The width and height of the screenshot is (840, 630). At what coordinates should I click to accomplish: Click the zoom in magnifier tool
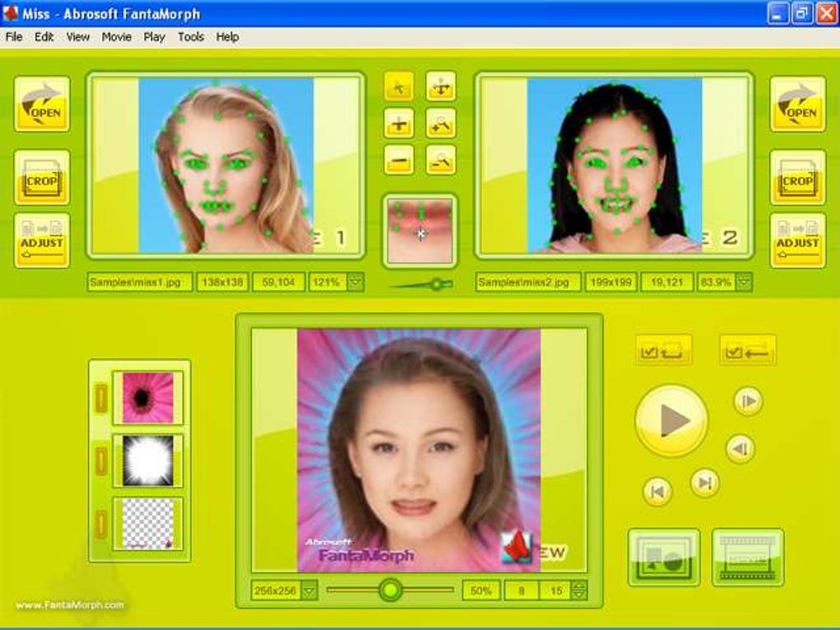(x=441, y=124)
